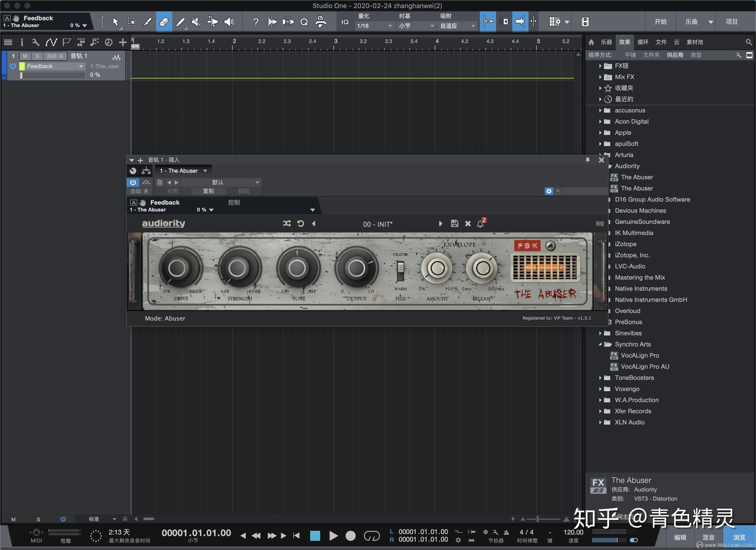
Task: Click the randomize preset shuffle icon in Abuser
Action: point(287,224)
